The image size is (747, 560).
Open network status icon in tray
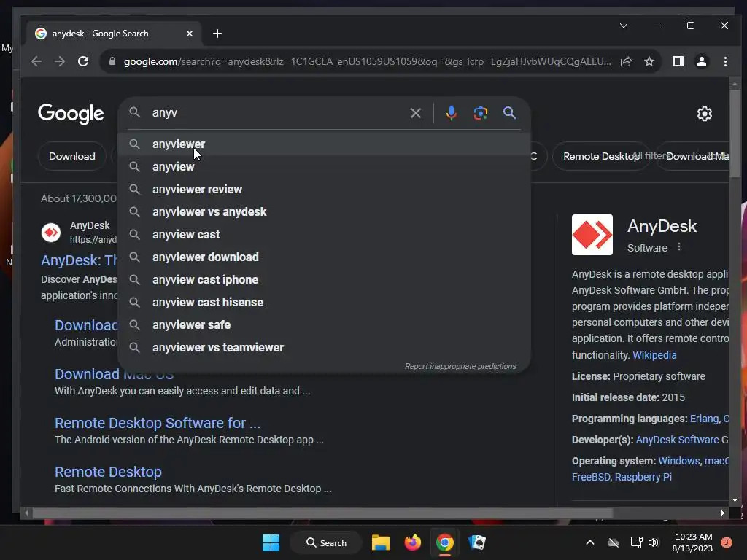[x=636, y=542]
